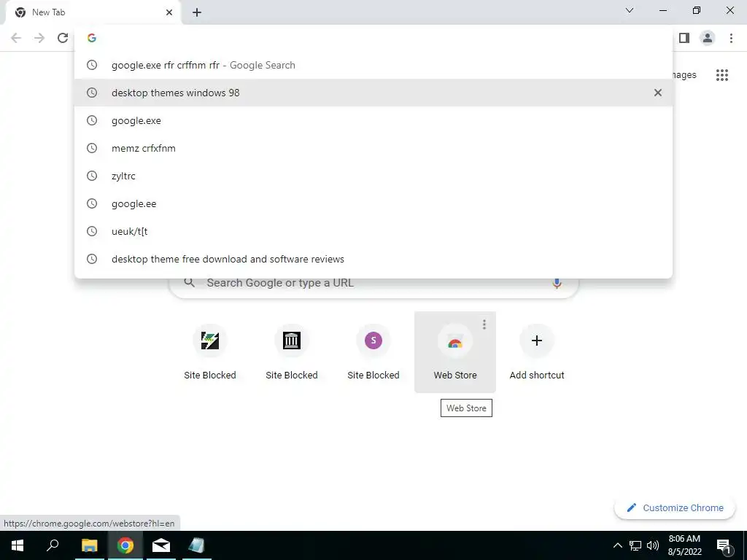Open the network status tray icon
Image resolution: width=747 pixels, height=560 pixels.
pyautogui.click(x=635, y=545)
